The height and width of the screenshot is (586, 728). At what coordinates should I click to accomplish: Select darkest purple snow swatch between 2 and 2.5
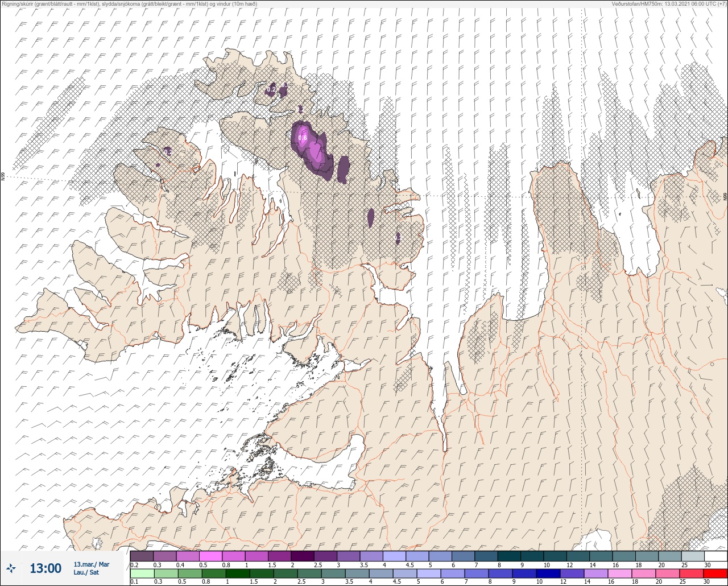coord(303,556)
